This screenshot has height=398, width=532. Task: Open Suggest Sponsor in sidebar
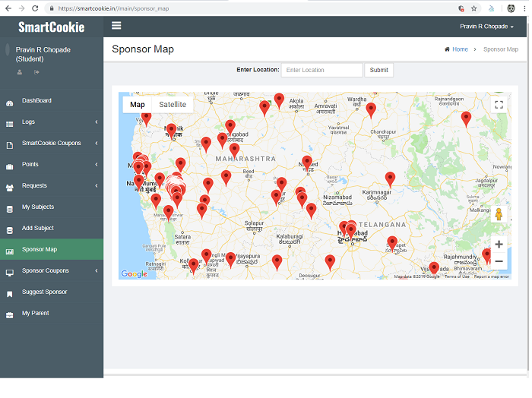click(44, 292)
